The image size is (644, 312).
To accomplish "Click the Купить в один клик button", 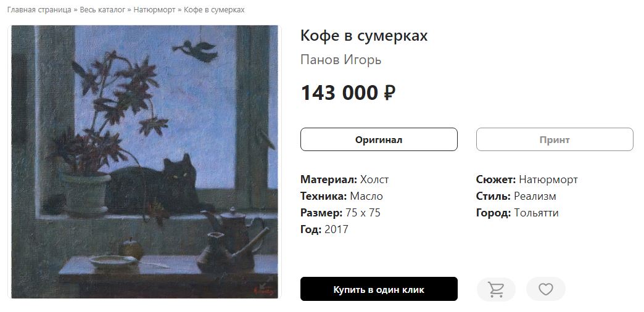I will 379,289.
